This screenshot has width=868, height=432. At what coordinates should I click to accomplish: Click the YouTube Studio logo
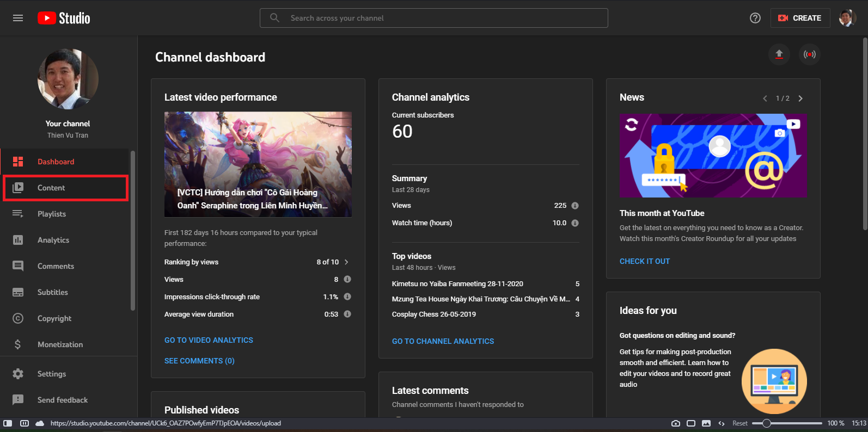(x=64, y=18)
